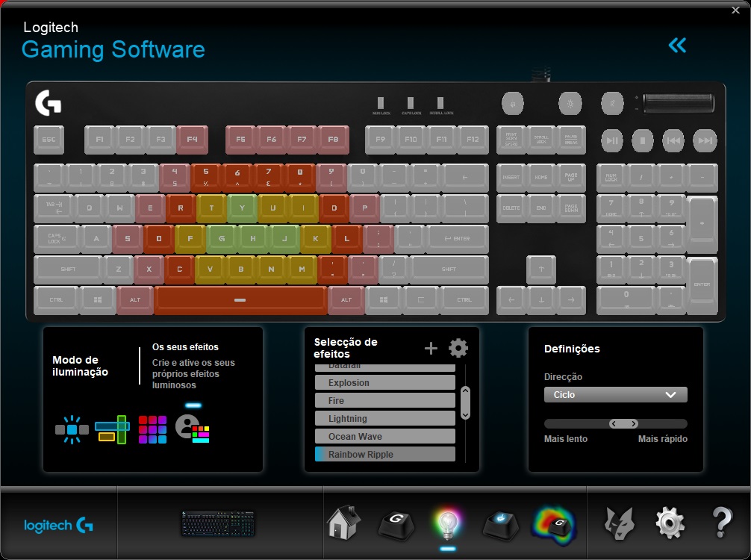Click the play/pause media key
Viewport: 751px width, 560px height.
tap(612, 140)
